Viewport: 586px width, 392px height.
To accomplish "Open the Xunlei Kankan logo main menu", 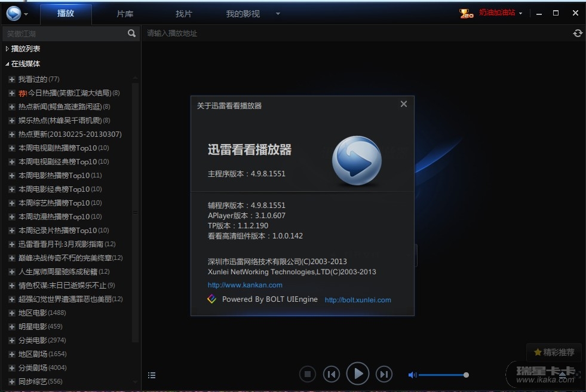I will pos(14,14).
